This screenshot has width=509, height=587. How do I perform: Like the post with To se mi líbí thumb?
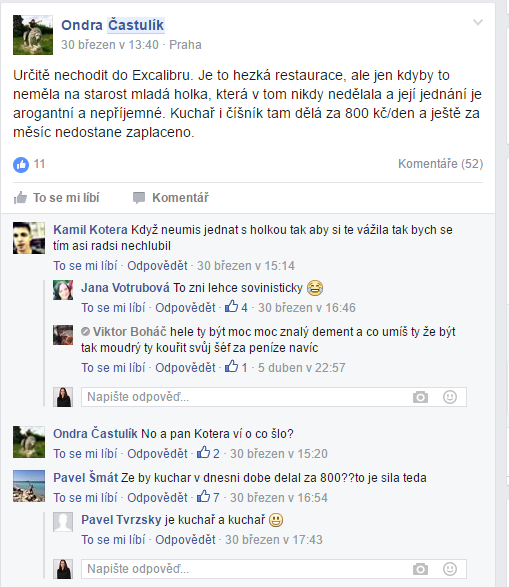click(57, 198)
